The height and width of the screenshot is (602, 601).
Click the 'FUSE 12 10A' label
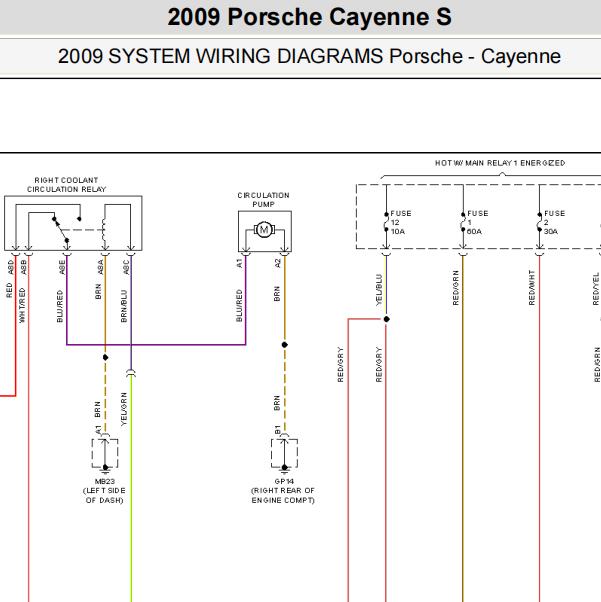tap(401, 222)
